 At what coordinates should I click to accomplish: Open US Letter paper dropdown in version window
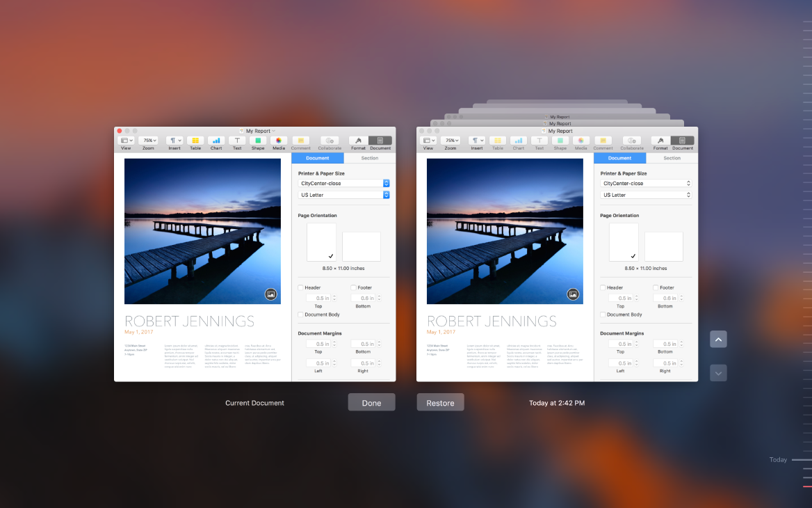click(x=647, y=195)
